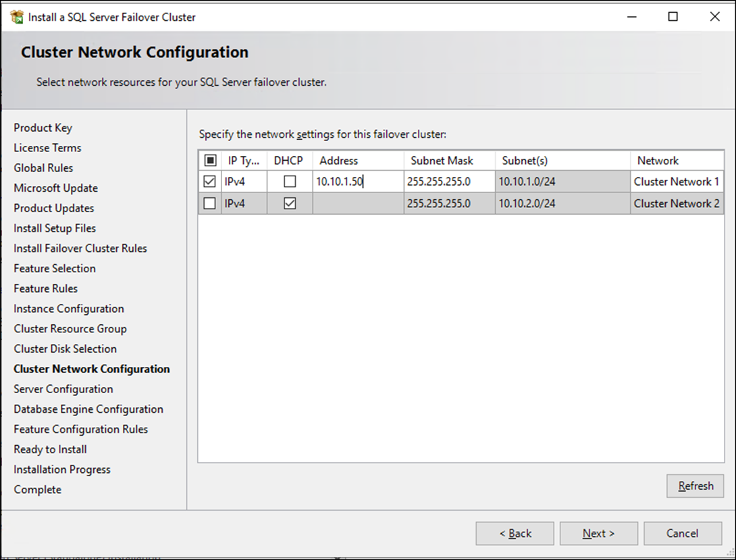Click the Network column header
This screenshot has width=736, height=560.
click(677, 161)
